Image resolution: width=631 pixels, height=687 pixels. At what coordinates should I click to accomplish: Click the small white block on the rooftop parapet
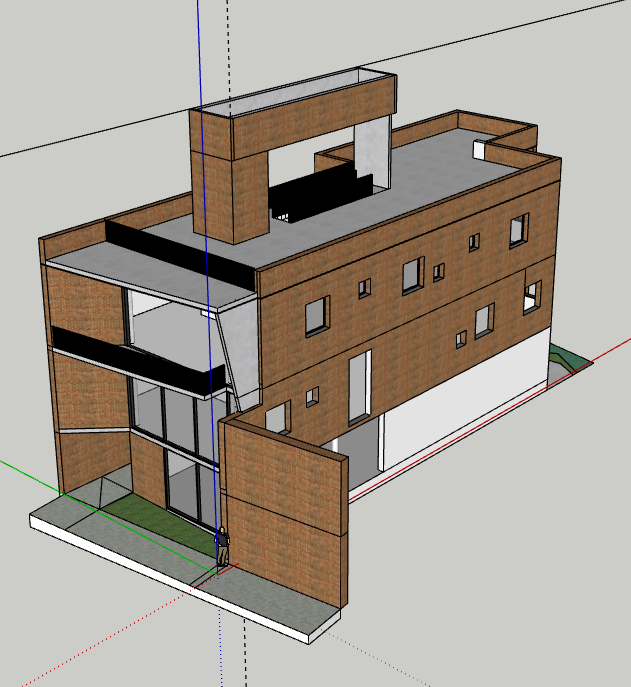pyautogui.click(x=479, y=149)
